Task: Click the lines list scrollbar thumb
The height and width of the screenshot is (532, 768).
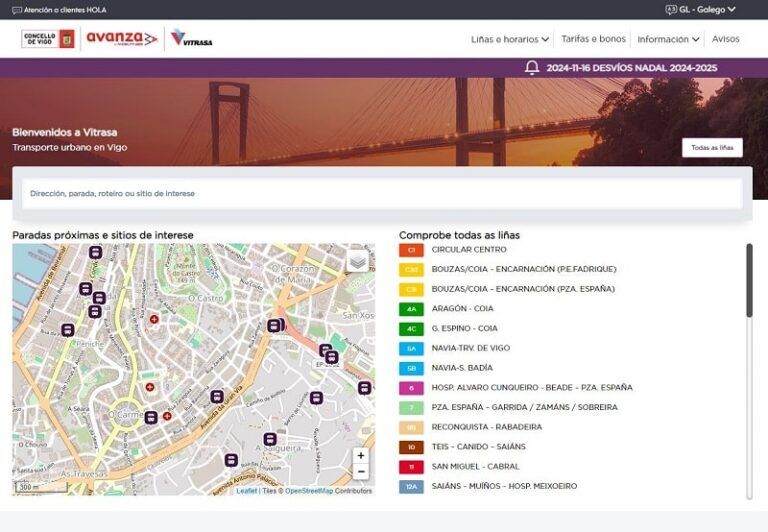Action: [x=749, y=280]
